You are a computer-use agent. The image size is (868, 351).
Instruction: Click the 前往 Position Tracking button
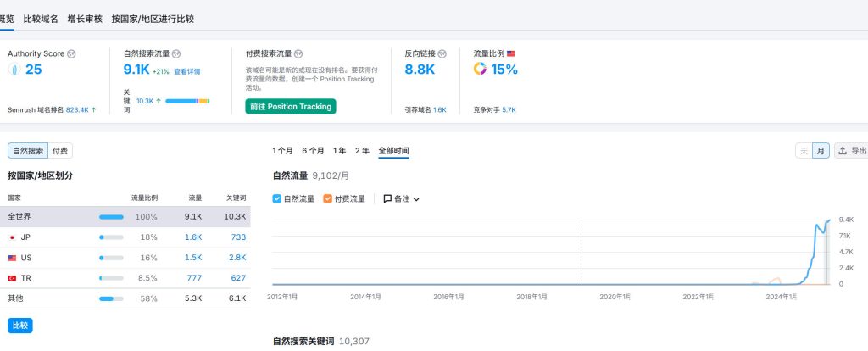point(290,107)
